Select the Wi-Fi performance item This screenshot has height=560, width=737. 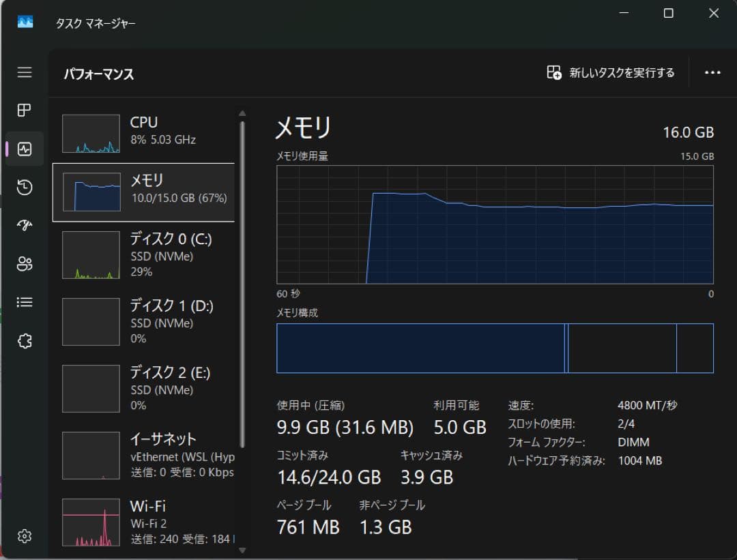point(143,522)
